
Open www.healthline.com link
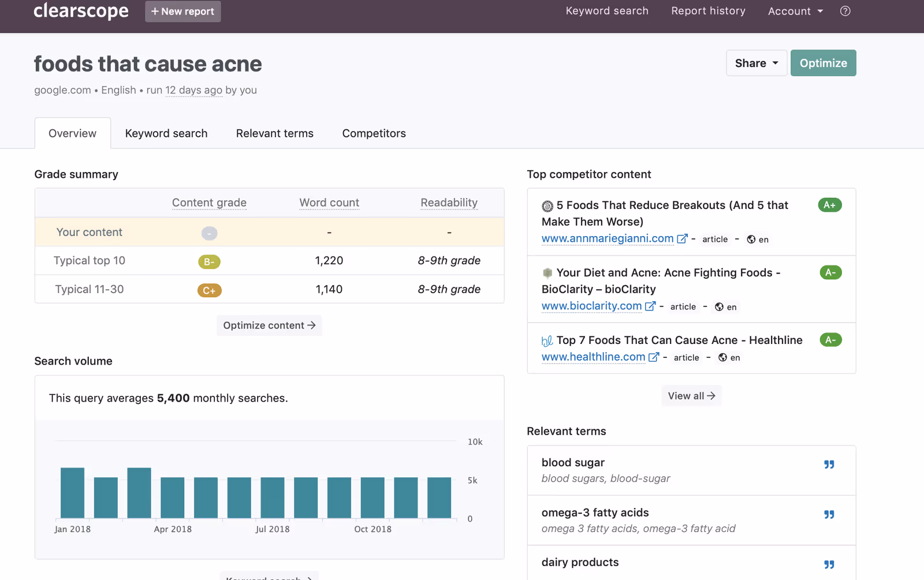point(593,357)
